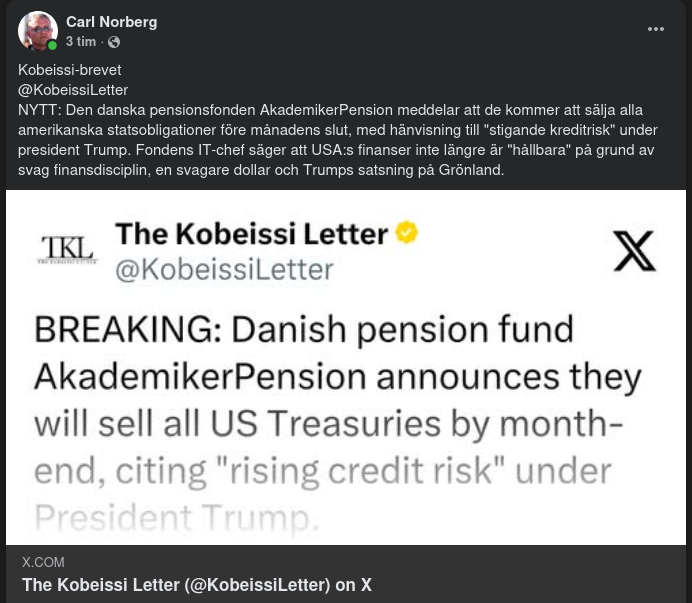
Task: Click the globe public audience icon
Action: click(x=114, y=42)
